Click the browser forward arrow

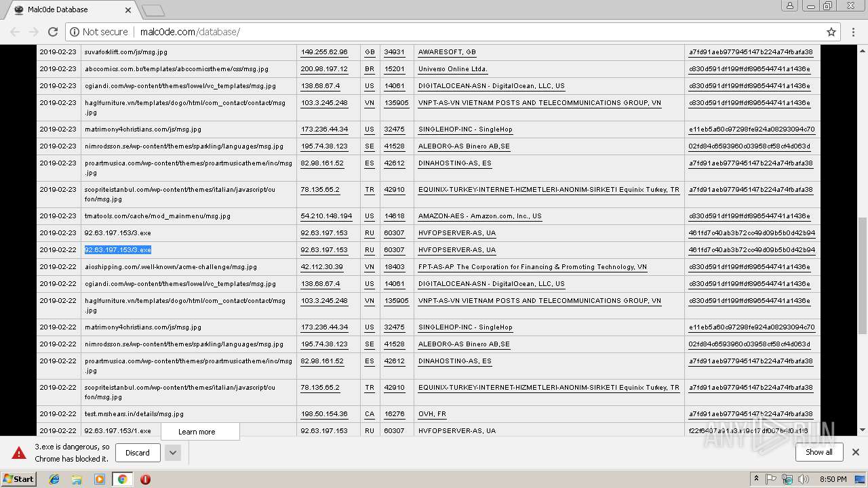pyautogui.click(x=34, y=32)
